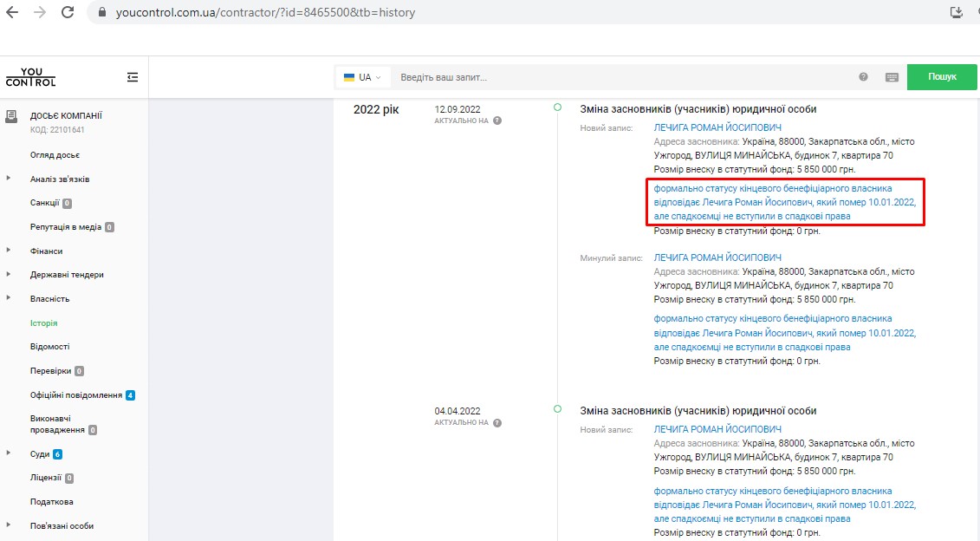Expand the Державні тендери section arrow

coord(8,274)
